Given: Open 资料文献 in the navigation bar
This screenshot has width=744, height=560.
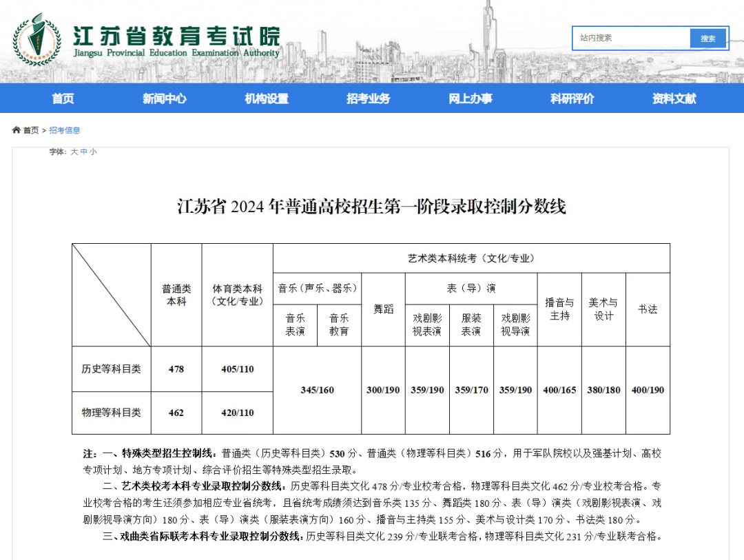Looking at the screenshot, I should click(x=674, y=98).
